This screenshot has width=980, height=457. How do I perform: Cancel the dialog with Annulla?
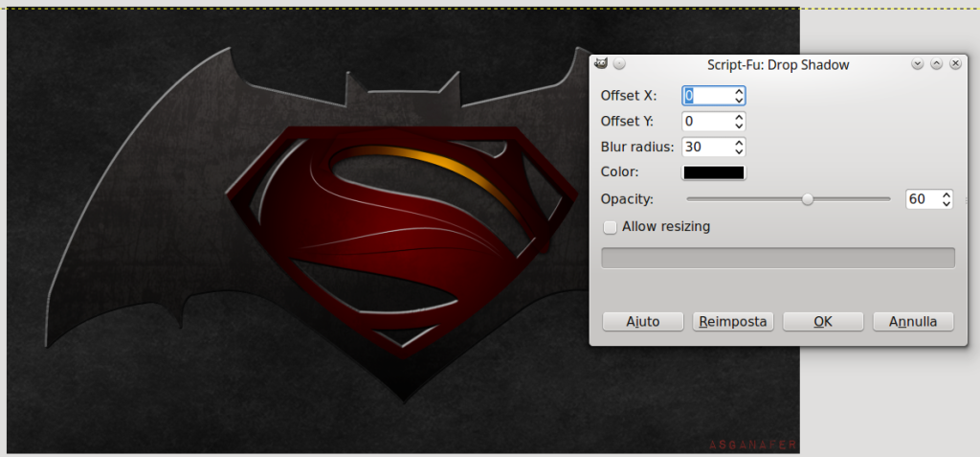coord(913,322)
